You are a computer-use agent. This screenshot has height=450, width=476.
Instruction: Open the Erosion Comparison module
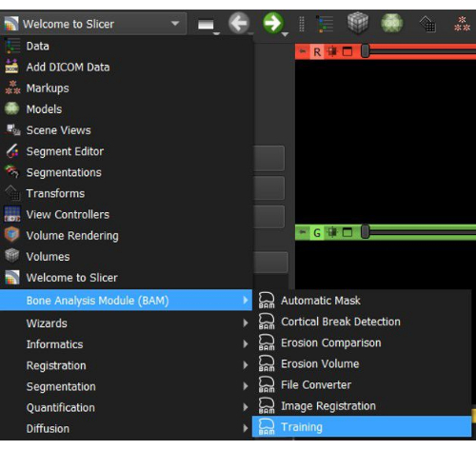click(x=362, y=342)
